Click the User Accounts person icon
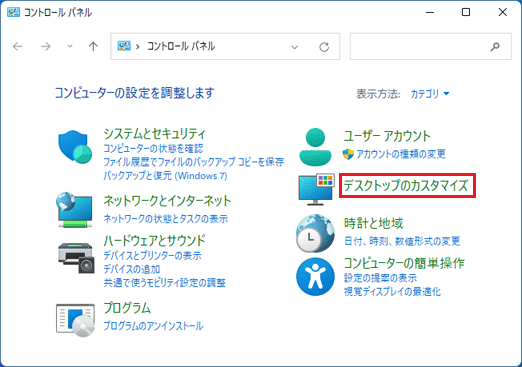Screen dimensions: 522x367 pos(315,147)
